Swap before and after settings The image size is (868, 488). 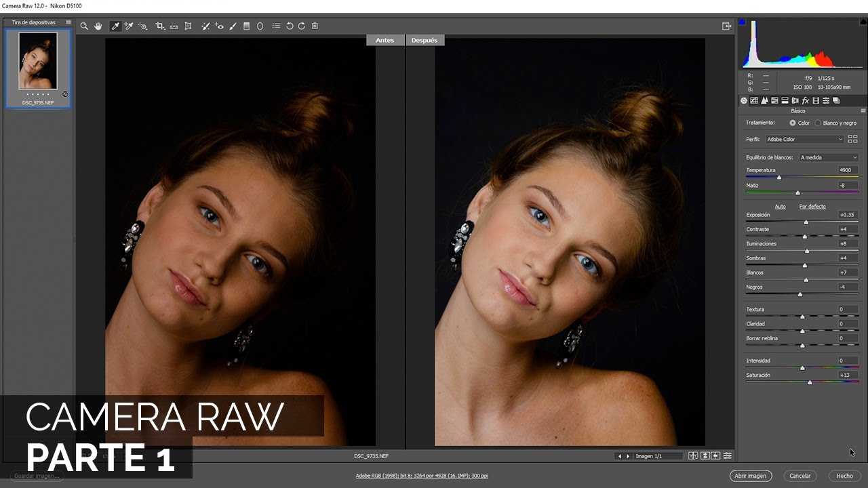[x=705, y=456]
